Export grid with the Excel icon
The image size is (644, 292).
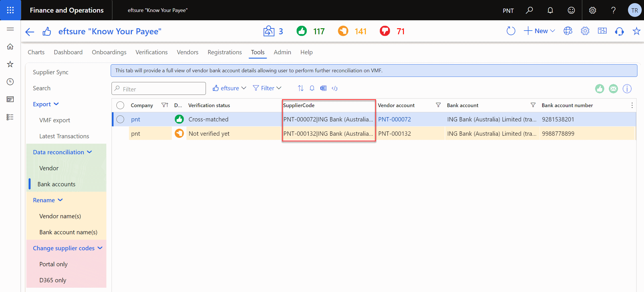click(x=323, y=88)
